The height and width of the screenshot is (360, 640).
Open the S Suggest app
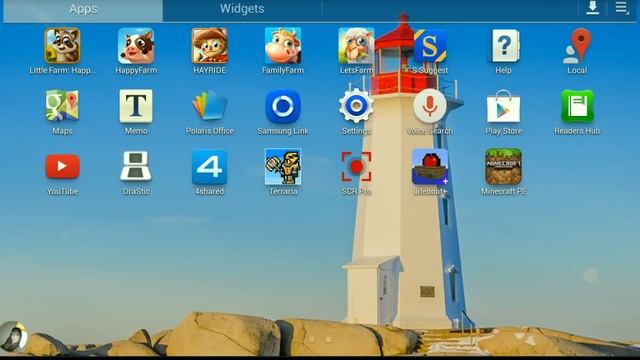click(430, 45)
